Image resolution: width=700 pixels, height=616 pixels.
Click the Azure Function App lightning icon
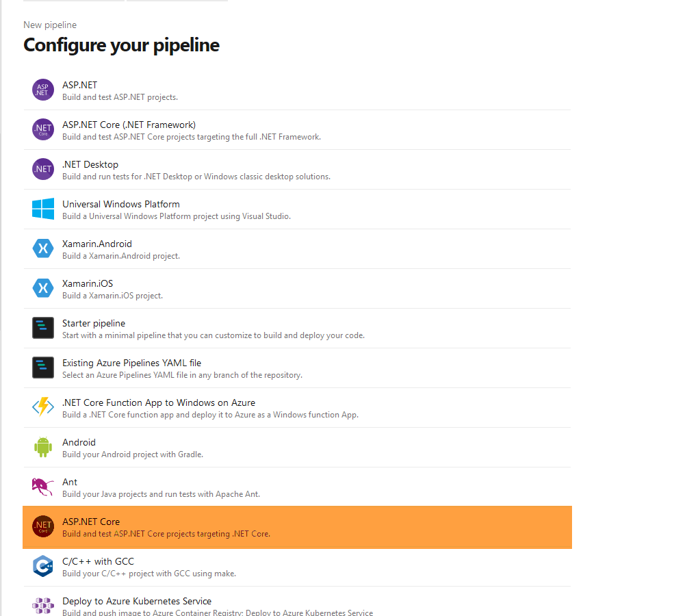(43, 407)
